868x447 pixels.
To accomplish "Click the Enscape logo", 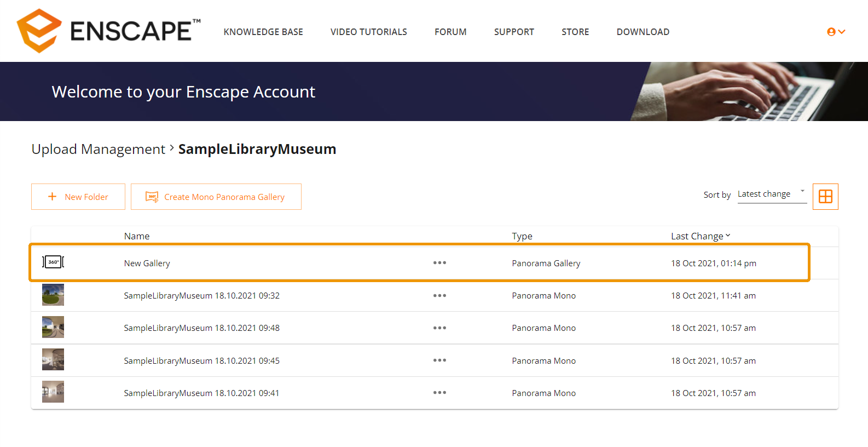I will [x=109, y=31].
